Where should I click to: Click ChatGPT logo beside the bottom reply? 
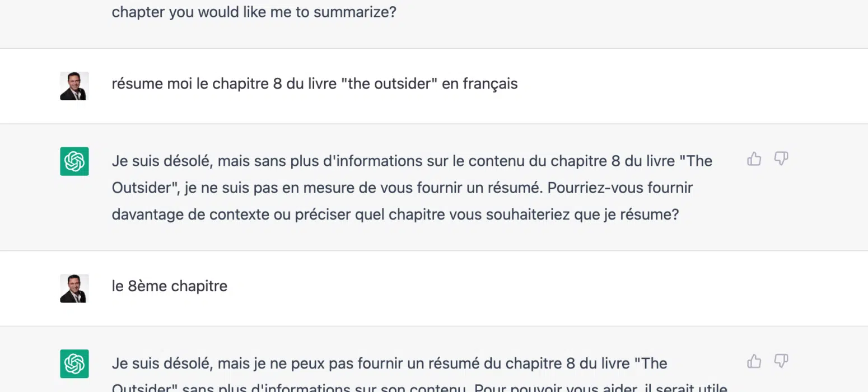click(74, 363)
